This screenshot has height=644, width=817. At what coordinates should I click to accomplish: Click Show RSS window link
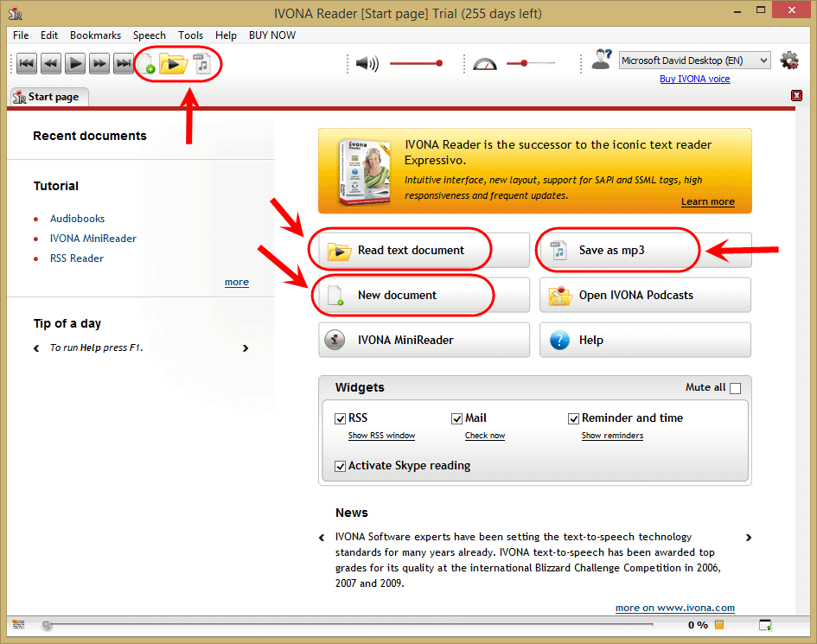[381, 435]
